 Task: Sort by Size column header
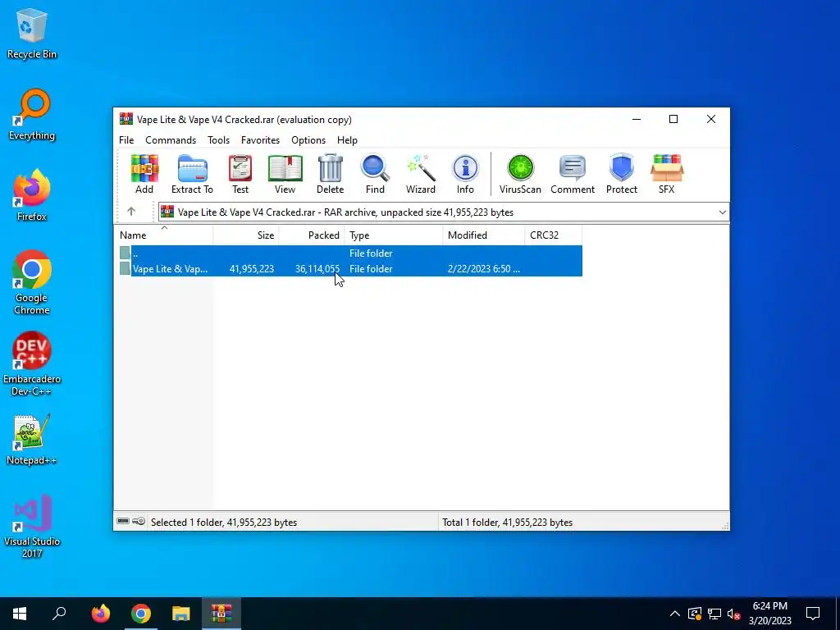246,235
